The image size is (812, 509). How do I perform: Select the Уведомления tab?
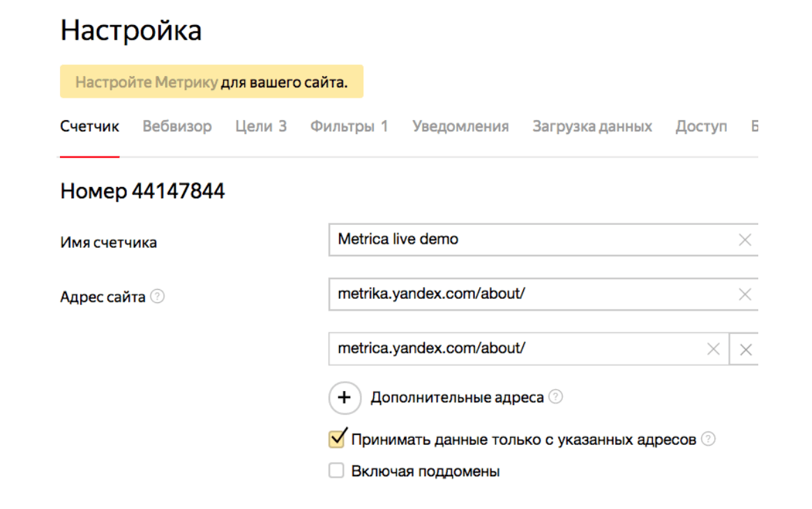click(460, 126)
